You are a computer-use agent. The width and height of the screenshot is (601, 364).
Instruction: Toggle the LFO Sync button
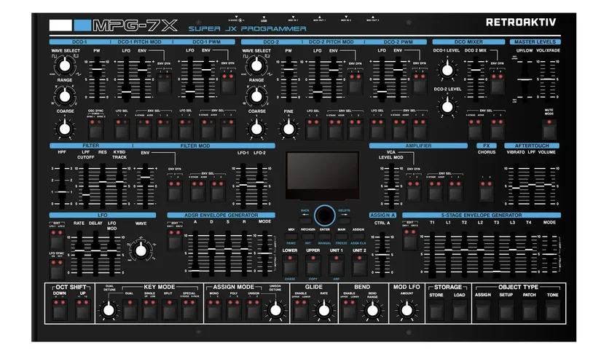pyautogui.click(x=57, y=269)
